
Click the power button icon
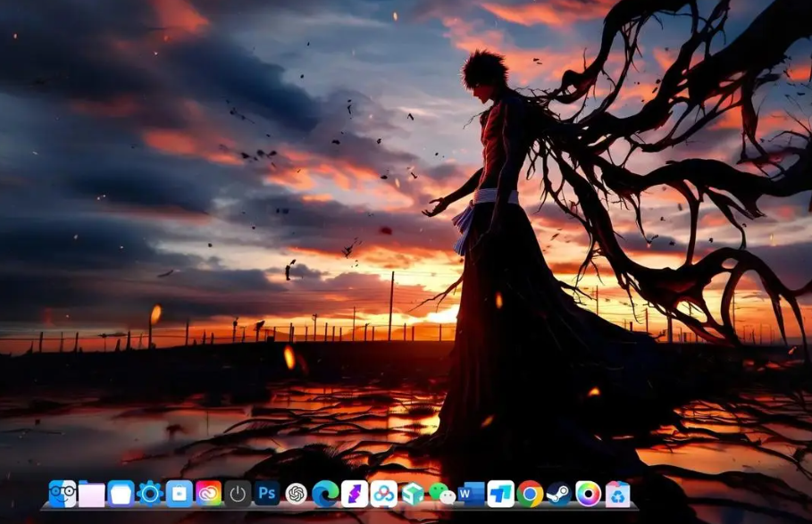(238, 494)
